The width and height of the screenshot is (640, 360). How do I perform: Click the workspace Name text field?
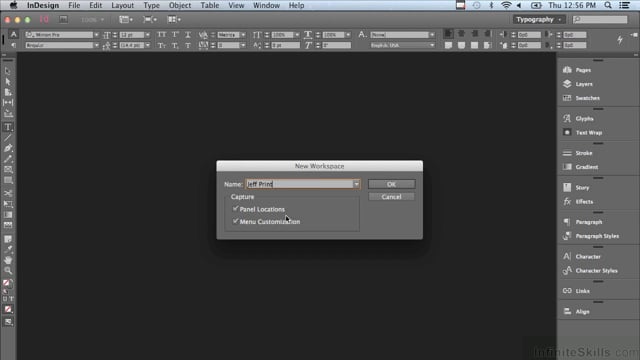pyautogui.click(x=299, y=184)
